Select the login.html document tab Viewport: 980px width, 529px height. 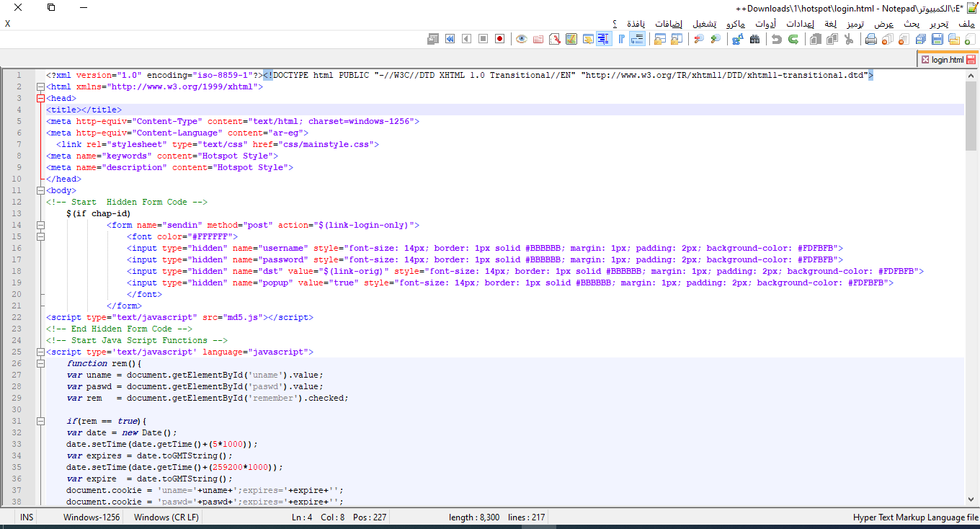946,60
